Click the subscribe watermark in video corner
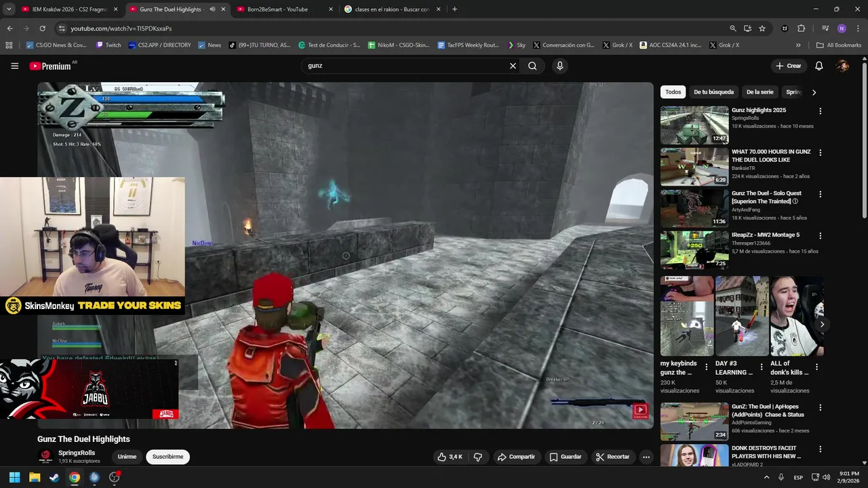 tap(640, 411)
